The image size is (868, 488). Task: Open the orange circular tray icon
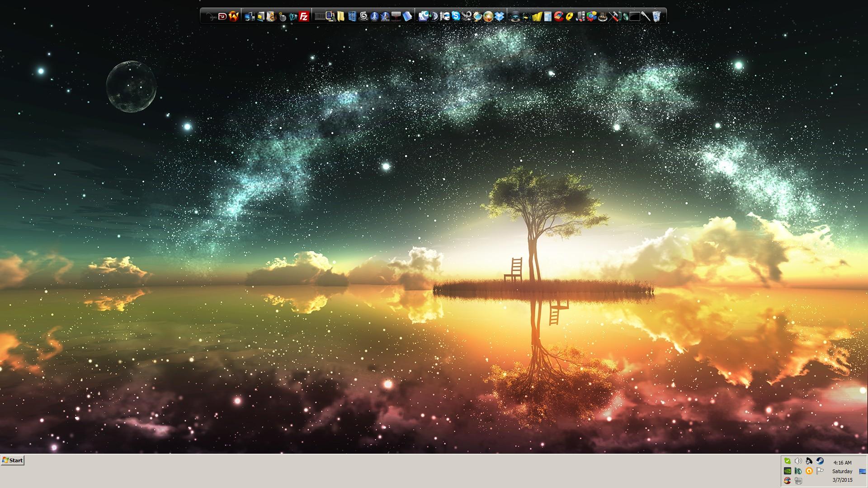point(809,471)
